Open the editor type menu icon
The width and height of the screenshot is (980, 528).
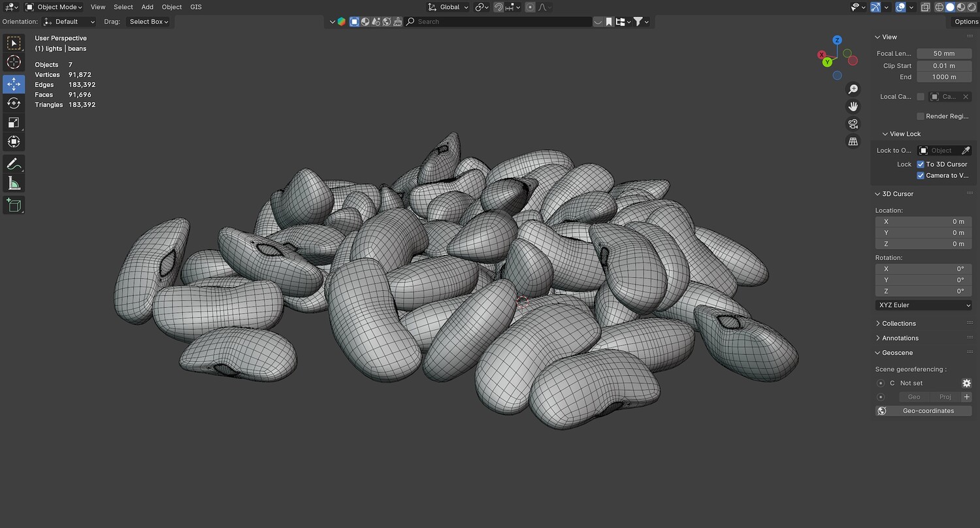[11, 7]
